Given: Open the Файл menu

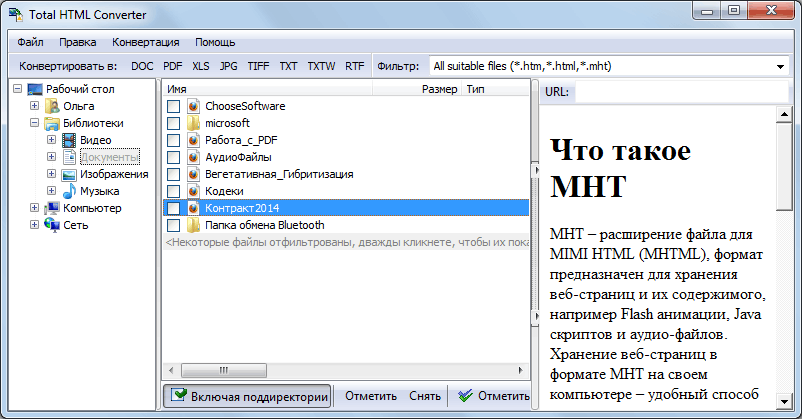Looking at the screenshot, I should pyautogui.click(x=30, y=42).
